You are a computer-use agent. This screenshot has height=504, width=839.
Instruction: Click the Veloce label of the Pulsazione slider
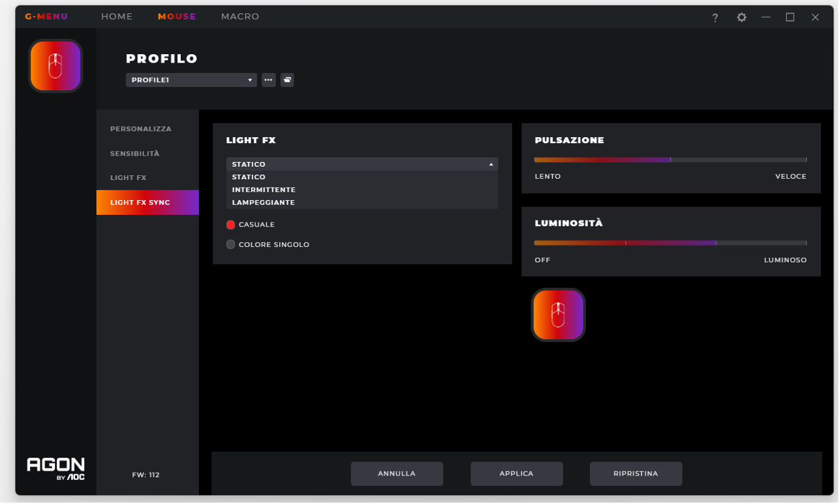791,177
